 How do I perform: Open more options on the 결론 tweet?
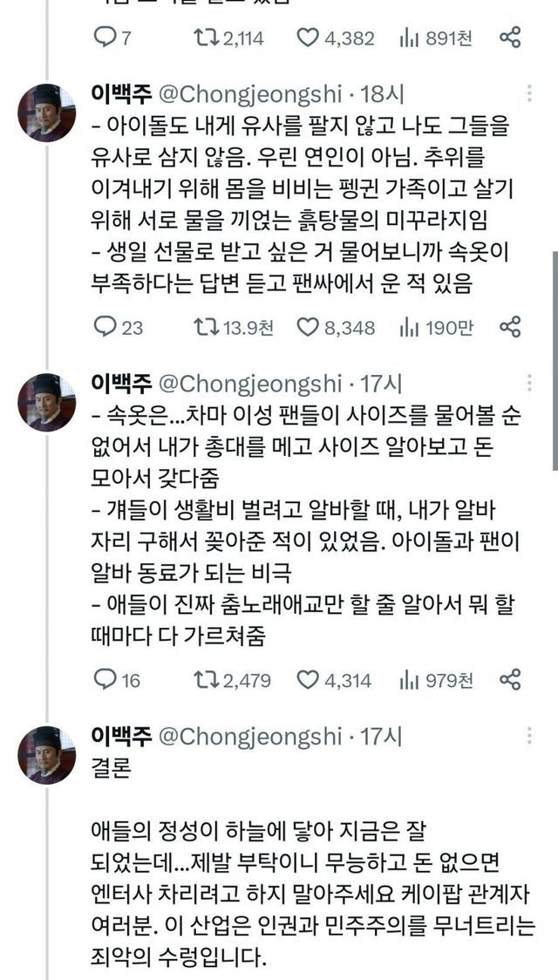coord(529,738)
